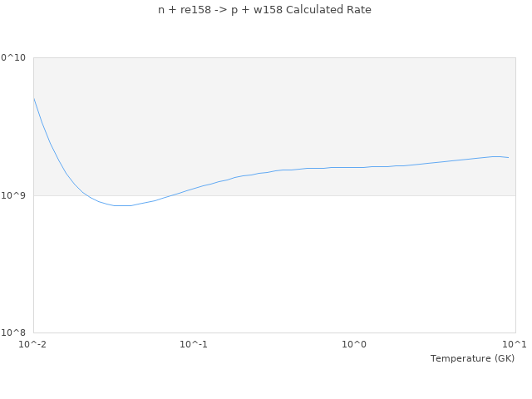
Task: Click the blue curve above the 10^0 tick
Action: point(355,167)
